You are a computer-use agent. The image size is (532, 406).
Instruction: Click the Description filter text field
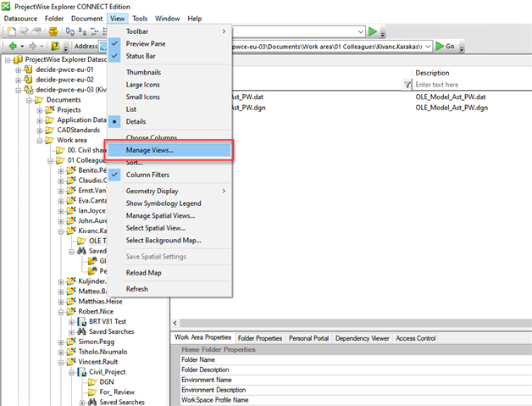[x=473, y=85]
